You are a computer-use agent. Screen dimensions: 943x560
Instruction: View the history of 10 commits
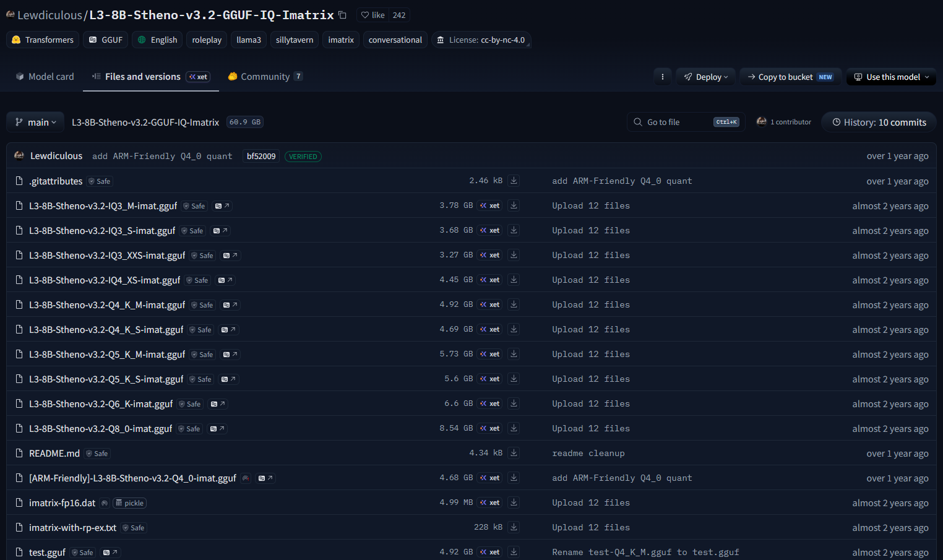click(879, 123)
